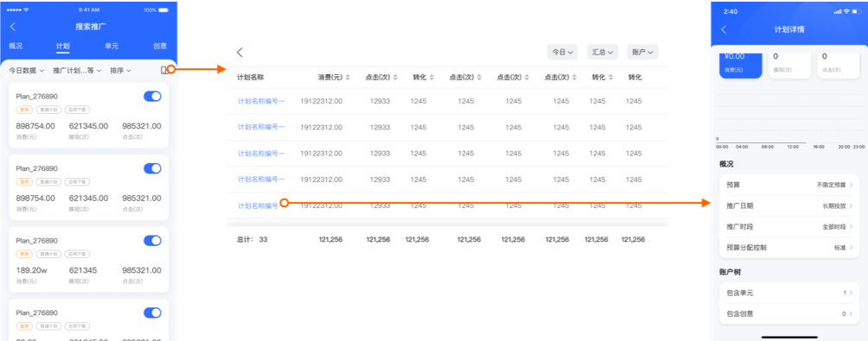Click the 总计: 33 total label
This screenshot has height=341, width=868.
pyautogui.click(x=252, y=239)
